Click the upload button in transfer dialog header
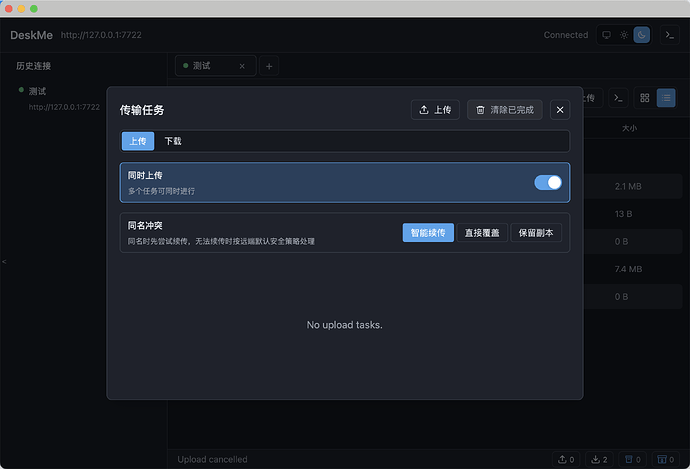The image size is (690, 469). point(435,110)
